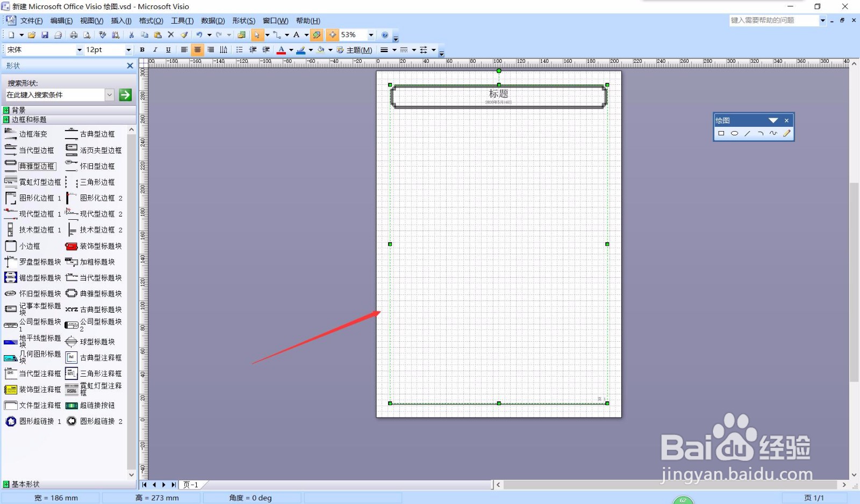
Task: Click the 主题(M) theme button
Action: 355,50
